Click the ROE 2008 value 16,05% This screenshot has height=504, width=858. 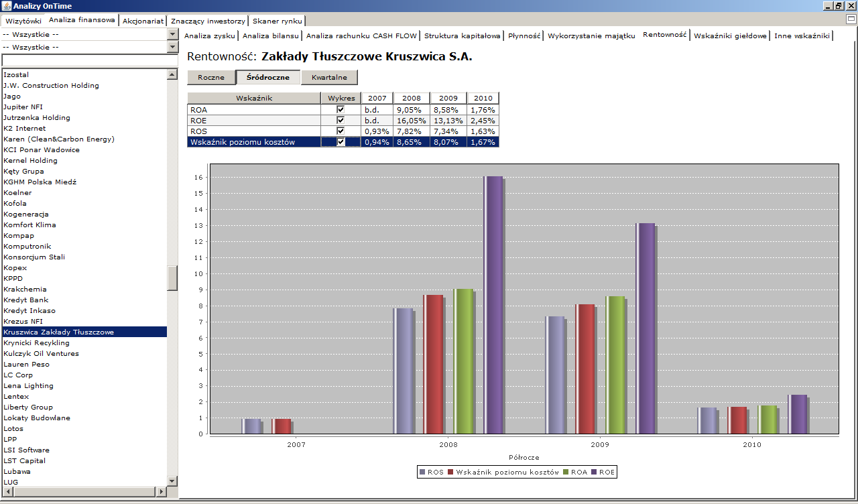click(x=412, y=120)
